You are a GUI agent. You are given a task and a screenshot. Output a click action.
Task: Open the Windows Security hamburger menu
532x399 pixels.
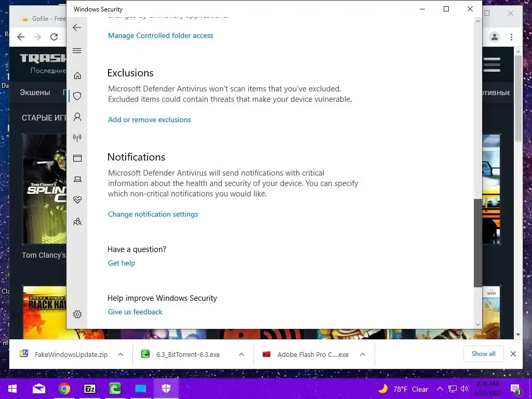77,50
